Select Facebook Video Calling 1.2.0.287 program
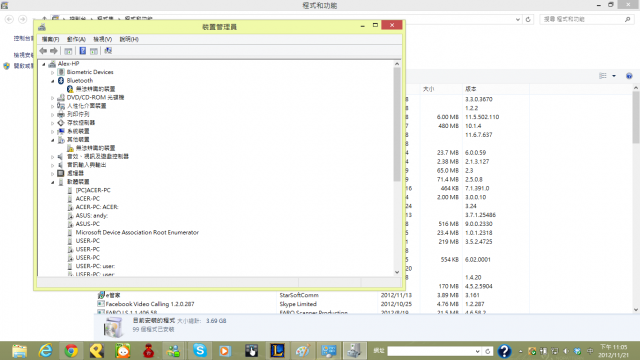Image resolution: width=640 pixels, height=360 pixels. [x=150, y=304]
